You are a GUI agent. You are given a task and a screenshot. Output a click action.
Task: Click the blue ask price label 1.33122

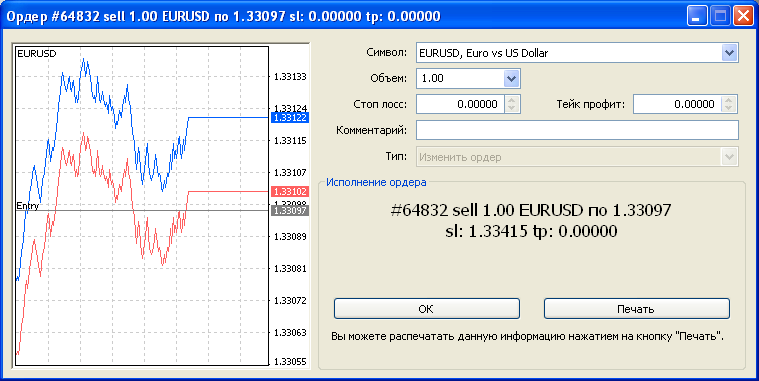[x=290, y=118]
